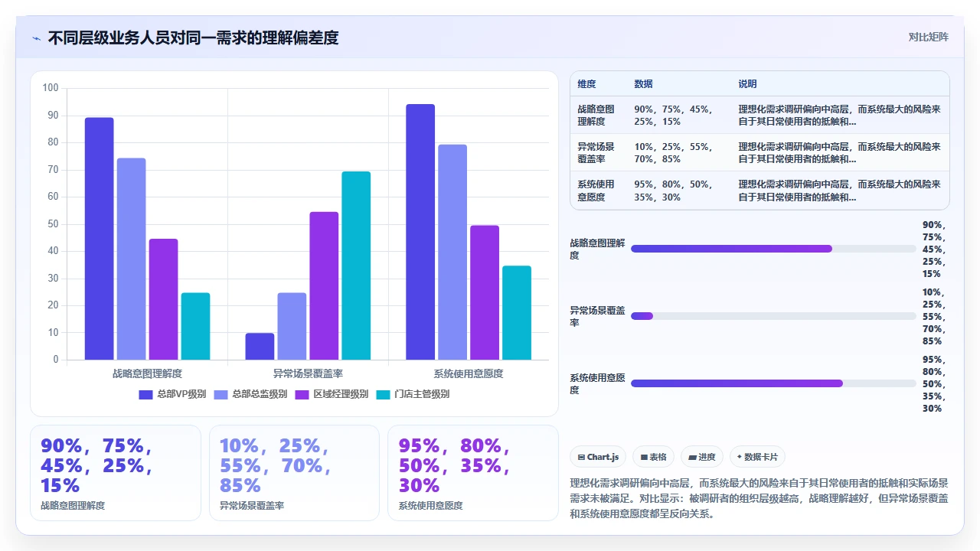Click the y-axis value 100
Screen dimensions: 980x551
click(x=51, y=88)
